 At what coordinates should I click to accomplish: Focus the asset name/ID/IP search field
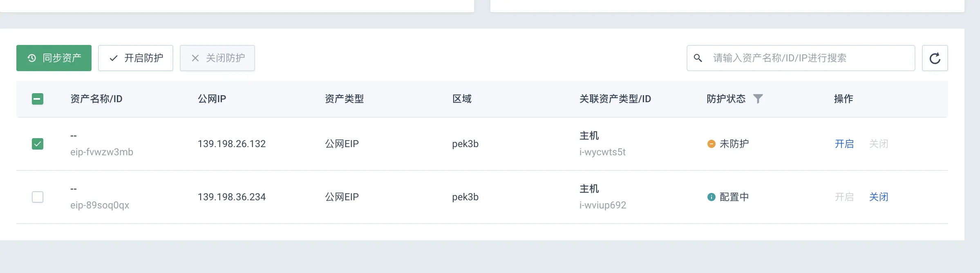[801, 58]
